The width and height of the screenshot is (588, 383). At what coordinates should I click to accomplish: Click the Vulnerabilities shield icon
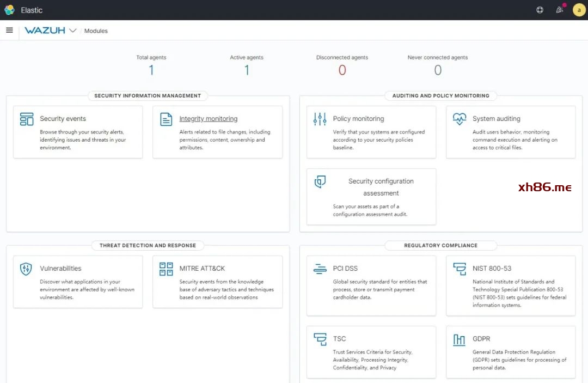pos(26,269)
